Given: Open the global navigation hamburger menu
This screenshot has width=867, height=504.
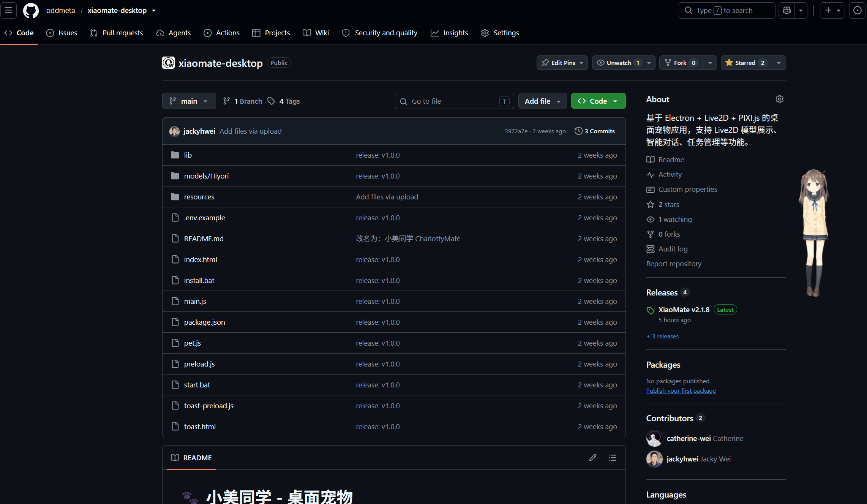Looking at the screenshot, I should click(x=8, y=10).
